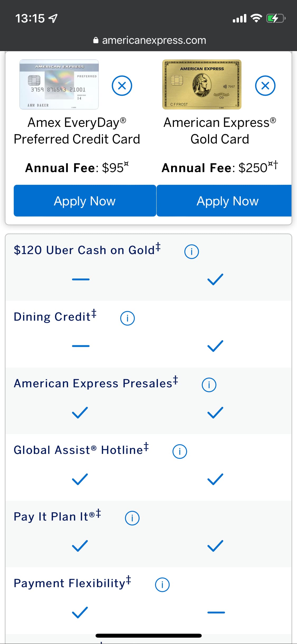Open info for $120 Uber Cash on Gold
The image size is (297, 644).
(x=191, y=251)
